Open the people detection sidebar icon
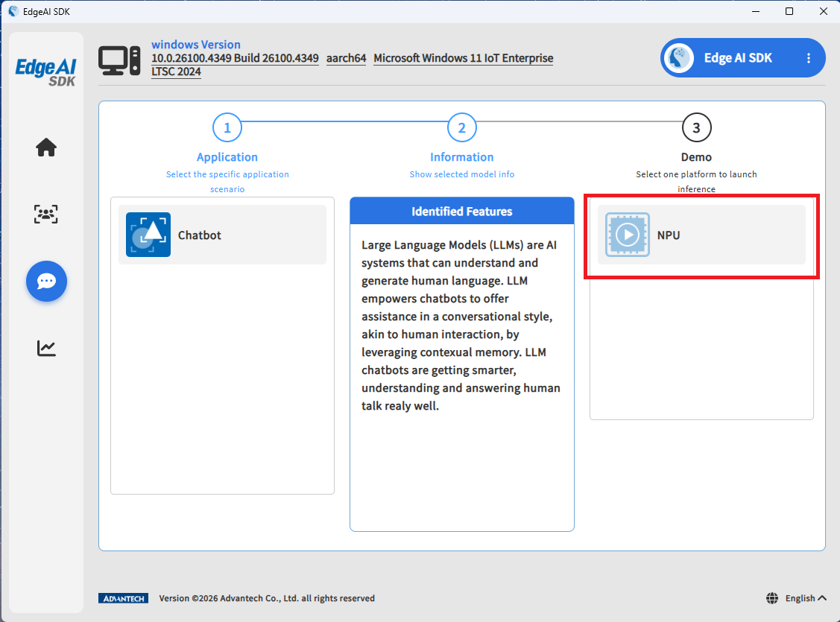840x622 pixels. 46,214
